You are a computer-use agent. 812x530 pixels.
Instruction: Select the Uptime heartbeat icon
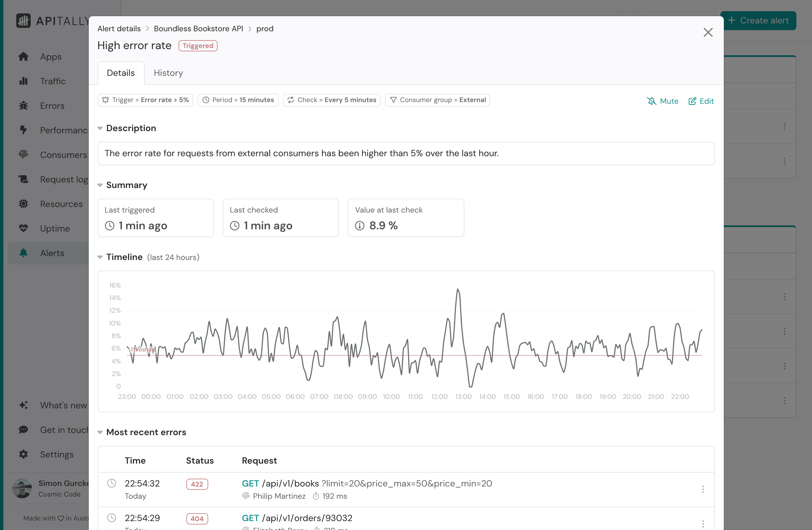(23, 228)
